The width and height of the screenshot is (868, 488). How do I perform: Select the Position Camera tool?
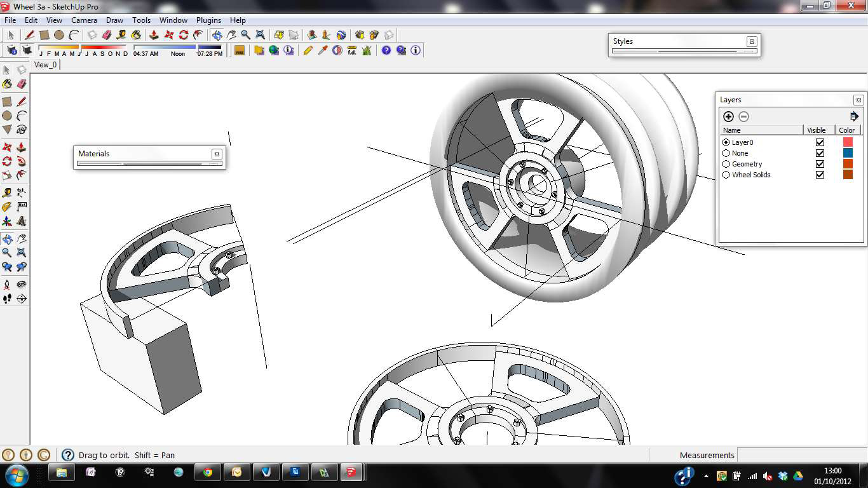[x=7, y=284]
